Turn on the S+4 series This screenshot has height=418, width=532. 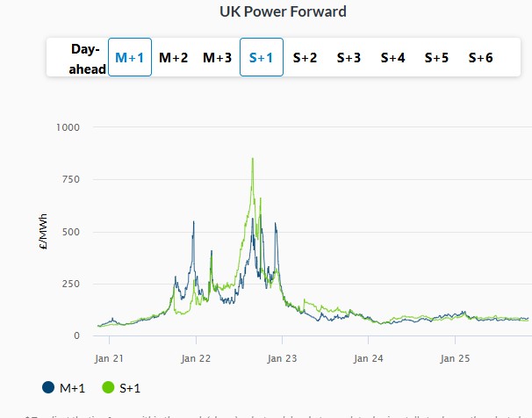click(392, 58)
